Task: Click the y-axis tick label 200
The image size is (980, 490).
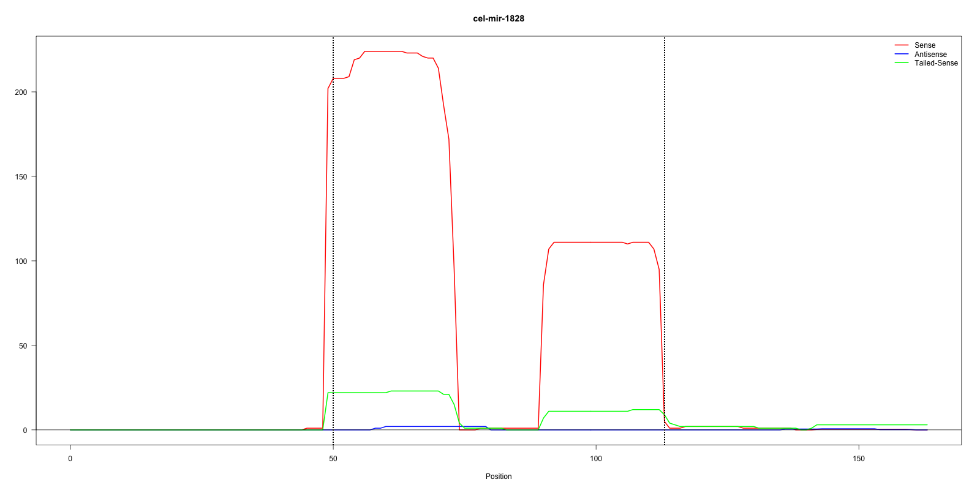Action: (21, 92)
